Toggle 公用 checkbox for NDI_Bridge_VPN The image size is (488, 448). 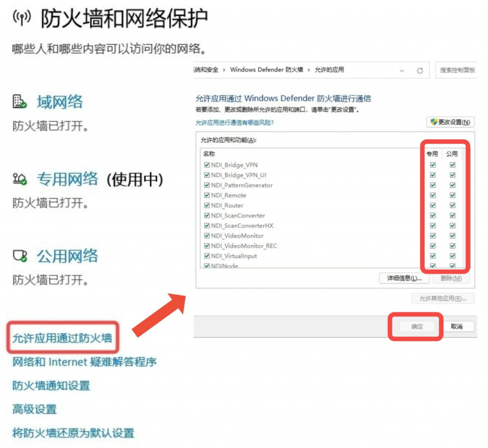coord(453,165)
